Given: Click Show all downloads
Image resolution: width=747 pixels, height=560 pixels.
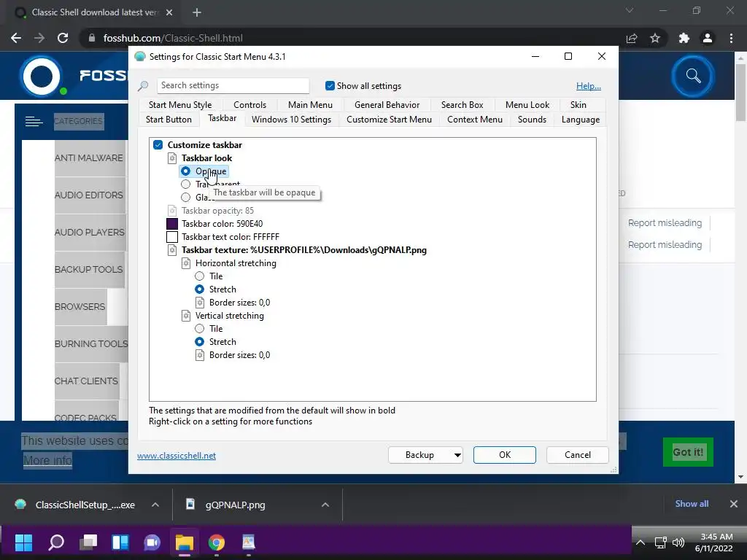Looking at the screenshot, I should pos(692,504).
